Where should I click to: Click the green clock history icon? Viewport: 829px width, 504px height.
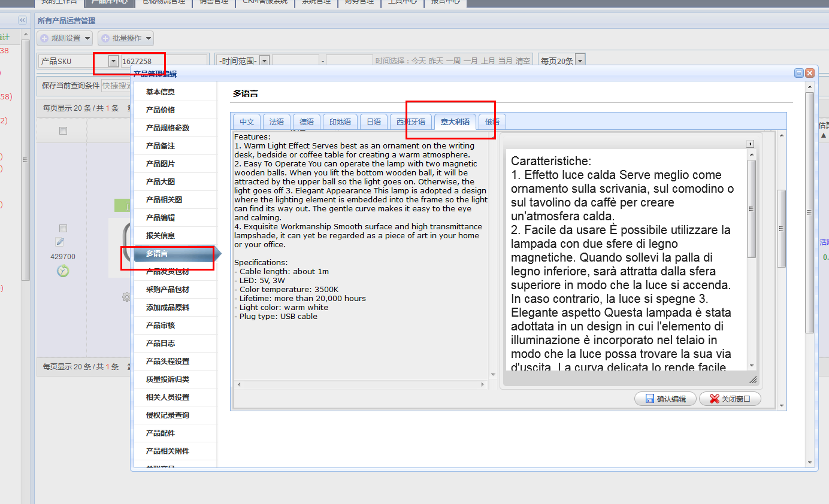(x=63, y=271)
